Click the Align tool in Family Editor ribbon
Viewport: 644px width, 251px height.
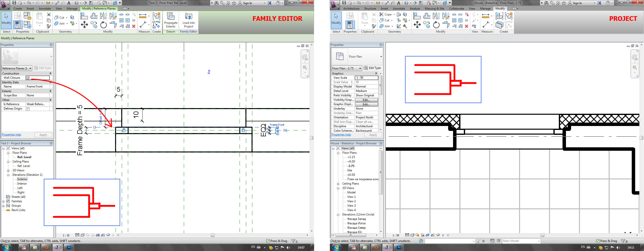pyautogui.click(x=84, y=16)
